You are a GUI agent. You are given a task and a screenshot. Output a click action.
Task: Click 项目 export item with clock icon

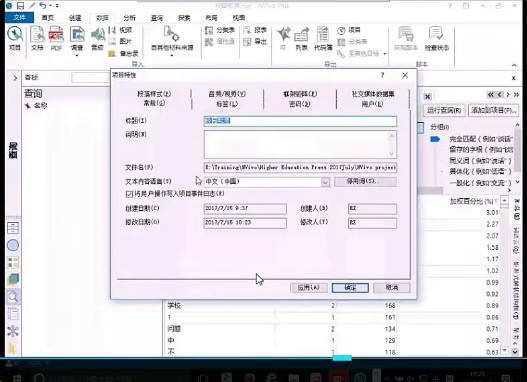[349, 30]
